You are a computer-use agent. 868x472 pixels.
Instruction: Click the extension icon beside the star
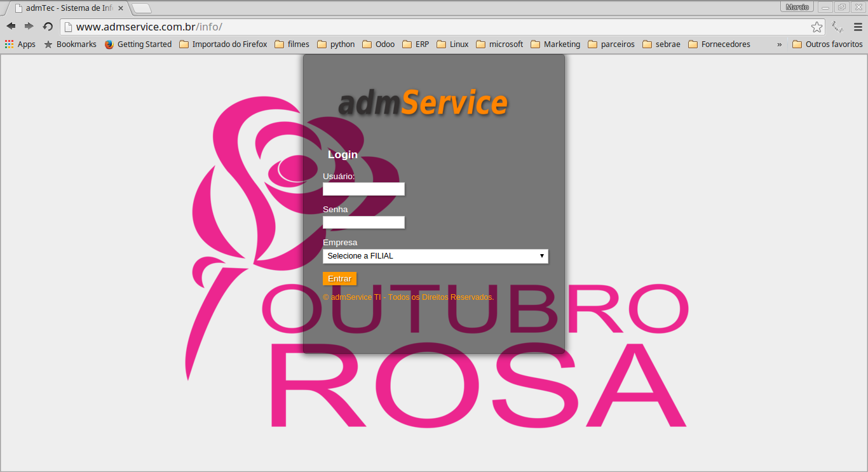tap(837, 27)
